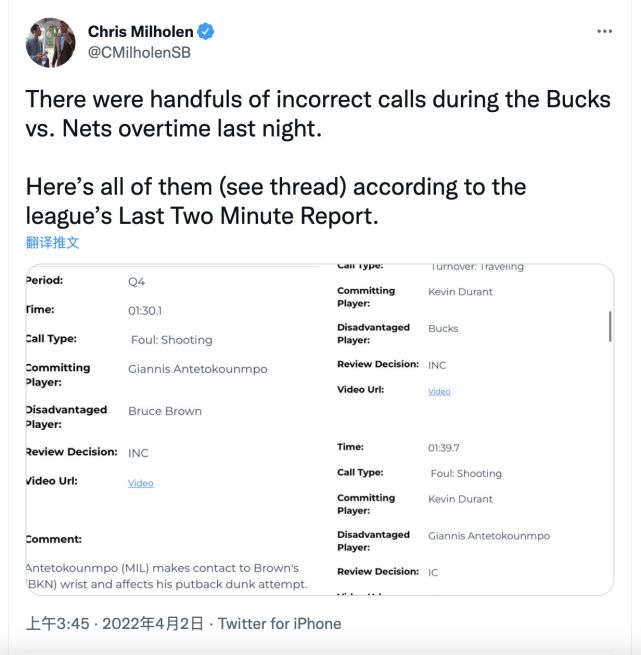The width and height of the screenshot is (641, 655).
Task: Open the Video link for the traveling call
Action: [x=439, y=391]
